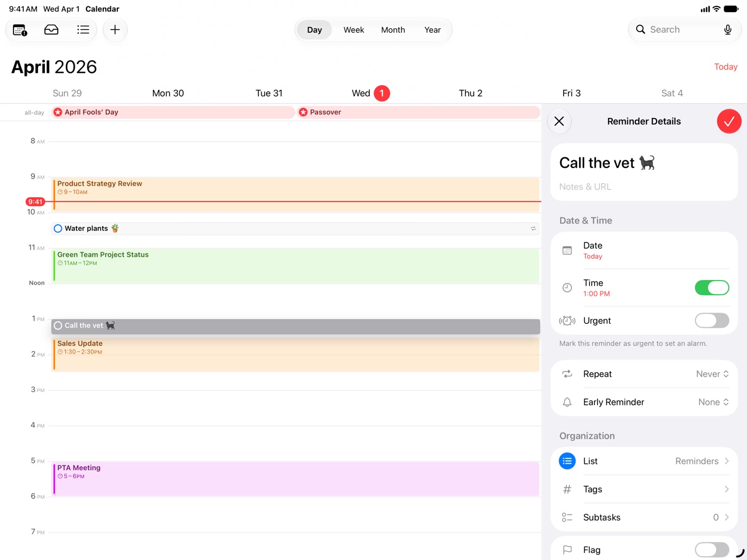Tap the Flag icon

tap(567, 550)
